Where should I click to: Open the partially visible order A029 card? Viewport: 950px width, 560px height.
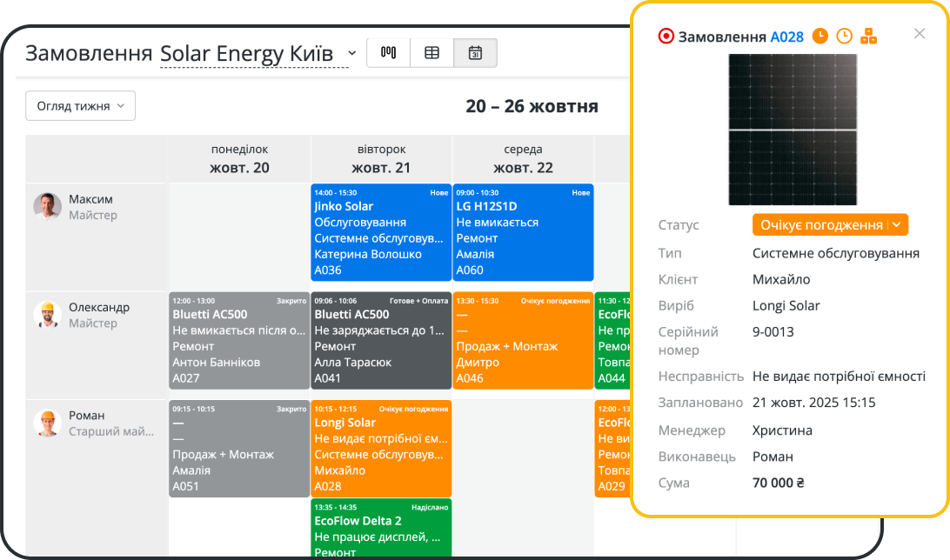coord(612,449)
